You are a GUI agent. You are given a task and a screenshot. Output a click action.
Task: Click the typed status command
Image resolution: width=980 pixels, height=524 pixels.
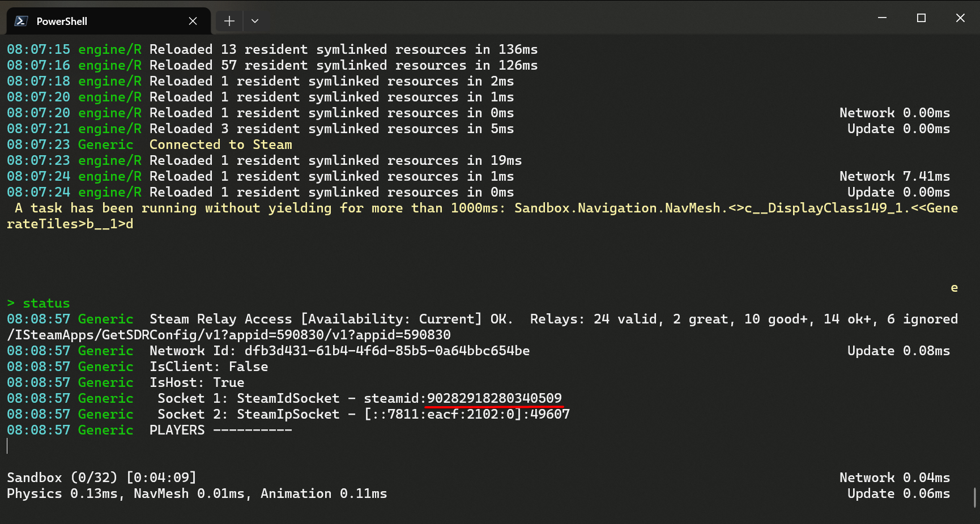(x=46, y=303)
